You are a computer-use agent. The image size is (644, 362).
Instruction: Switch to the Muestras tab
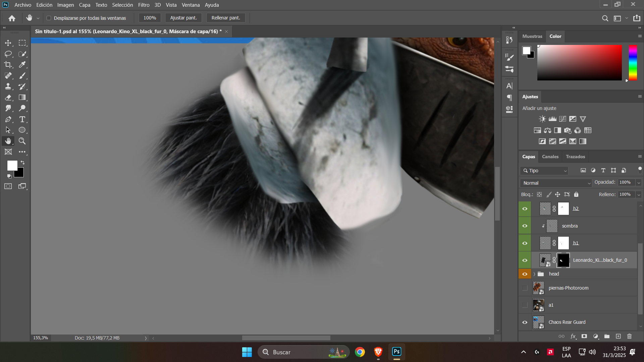532,36
